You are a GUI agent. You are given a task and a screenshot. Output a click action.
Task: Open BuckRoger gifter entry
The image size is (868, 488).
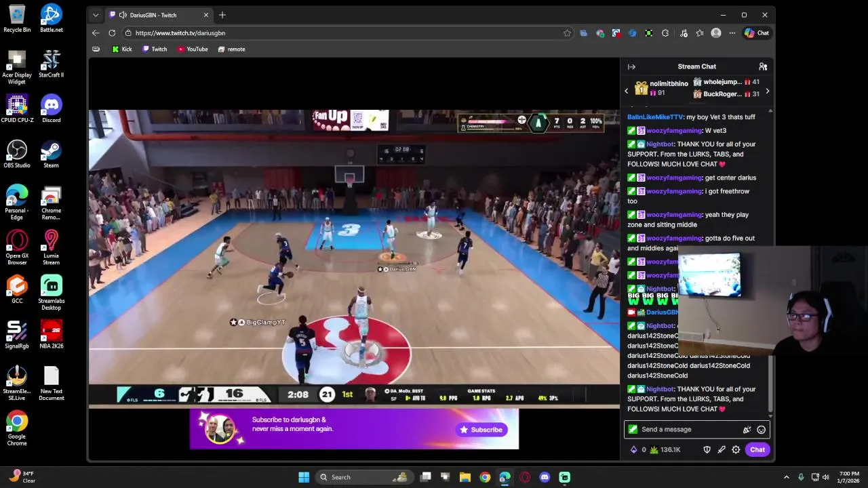point(726,94)
